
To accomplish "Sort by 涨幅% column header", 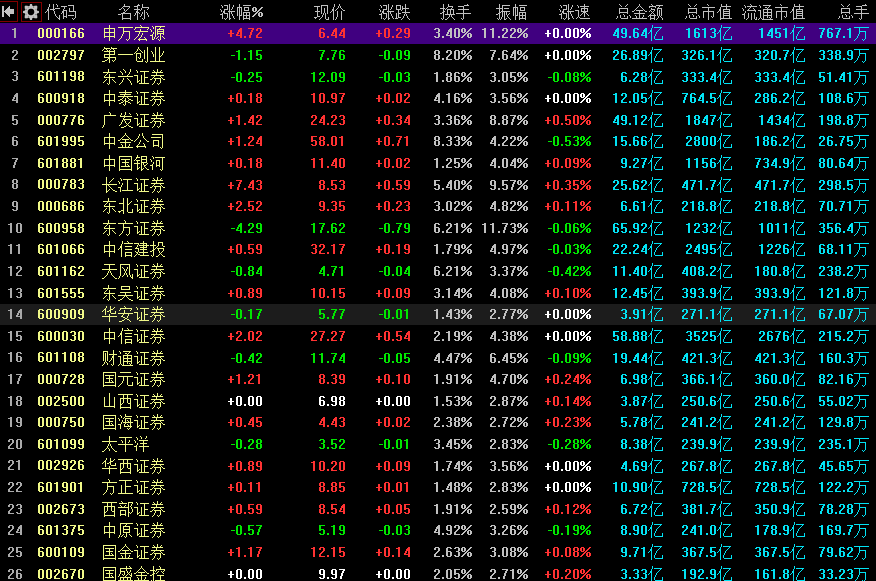I will click(x=241, y=12).
